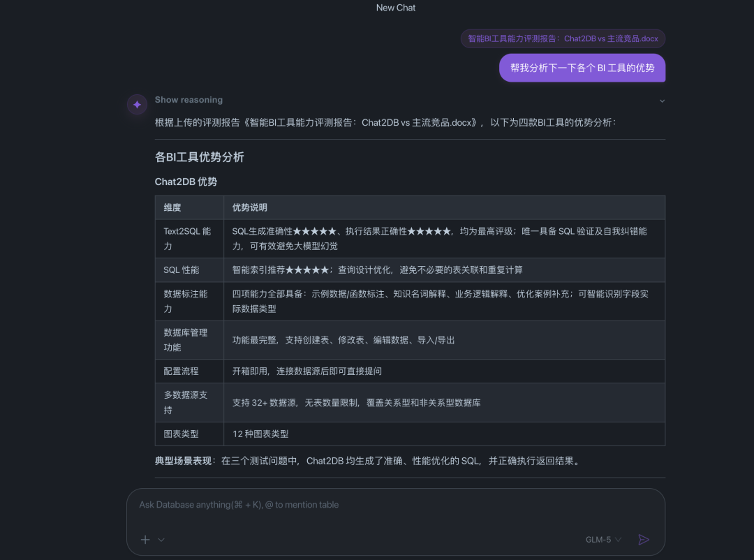Send the message with the paper-plane icon
This screenshot has height=560, width=754.
644,539
